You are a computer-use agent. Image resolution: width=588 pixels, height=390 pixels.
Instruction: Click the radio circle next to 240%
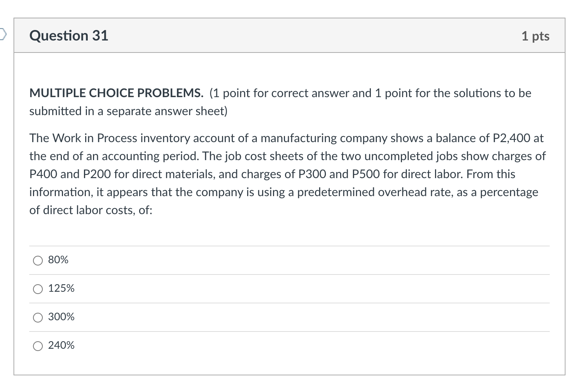click(37, 346)
